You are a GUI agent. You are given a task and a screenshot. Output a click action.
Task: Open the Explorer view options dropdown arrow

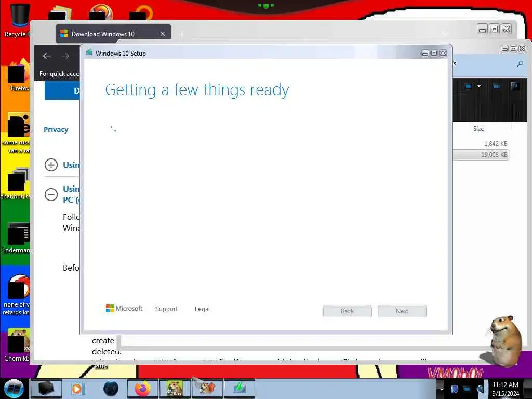tap(479, 86)
